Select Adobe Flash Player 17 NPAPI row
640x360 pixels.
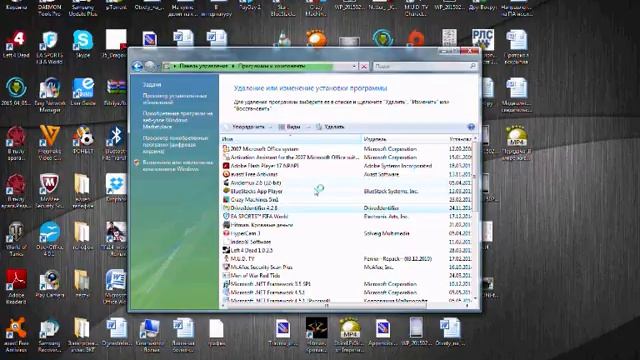point(347,166)
